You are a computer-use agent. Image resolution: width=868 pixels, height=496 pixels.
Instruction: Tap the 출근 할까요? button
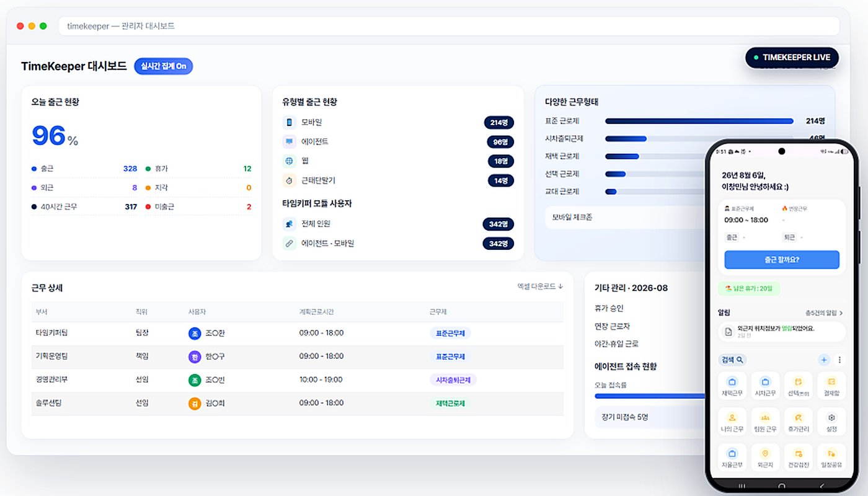[x=782, y=260]
